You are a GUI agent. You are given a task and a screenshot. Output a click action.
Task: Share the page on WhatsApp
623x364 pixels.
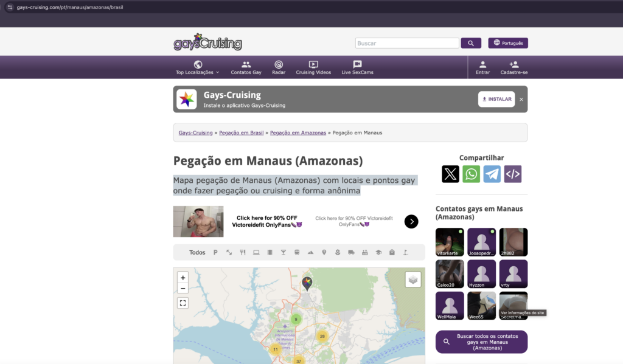coord(471,174)
